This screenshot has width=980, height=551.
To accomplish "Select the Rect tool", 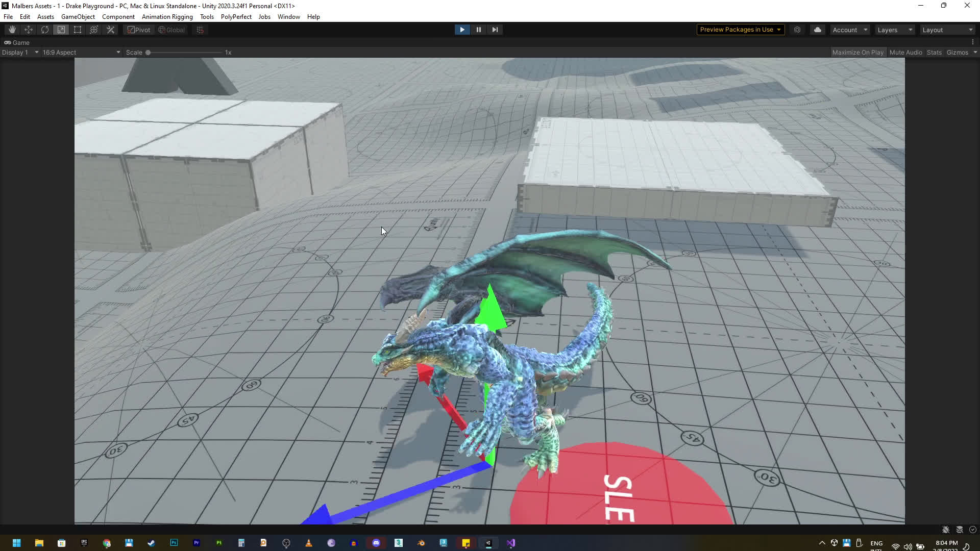I will pos(78,30).
